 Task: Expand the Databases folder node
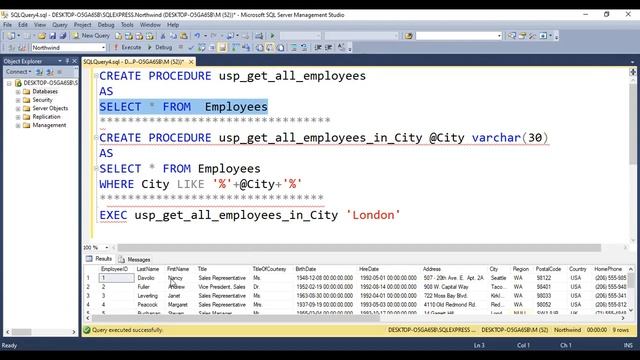pos(18,91)
